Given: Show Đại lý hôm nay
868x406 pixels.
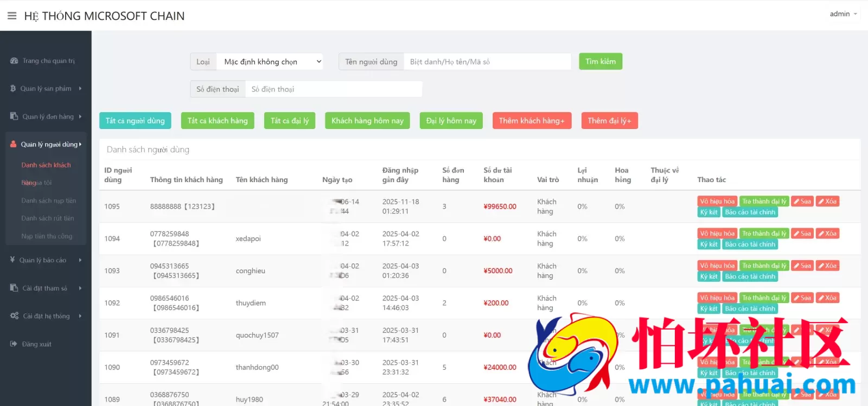Looking at the screenshot, I should (451, 120).
